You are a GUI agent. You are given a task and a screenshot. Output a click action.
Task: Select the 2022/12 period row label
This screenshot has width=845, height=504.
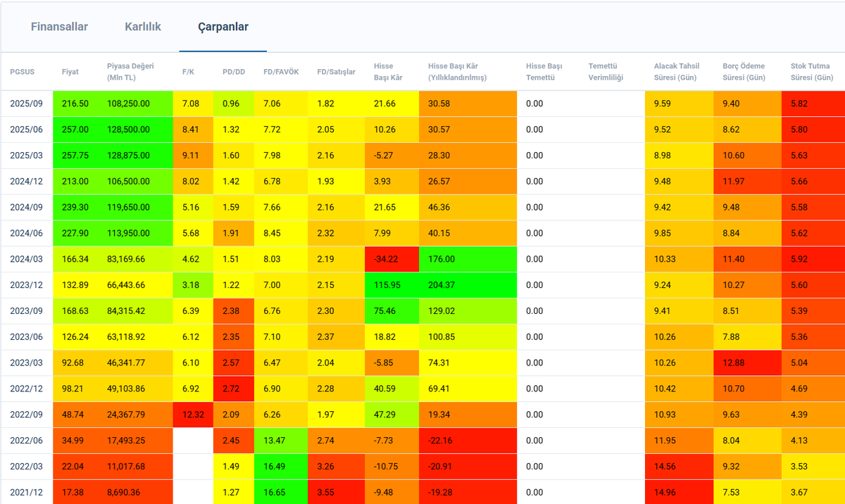click(26, 389)
